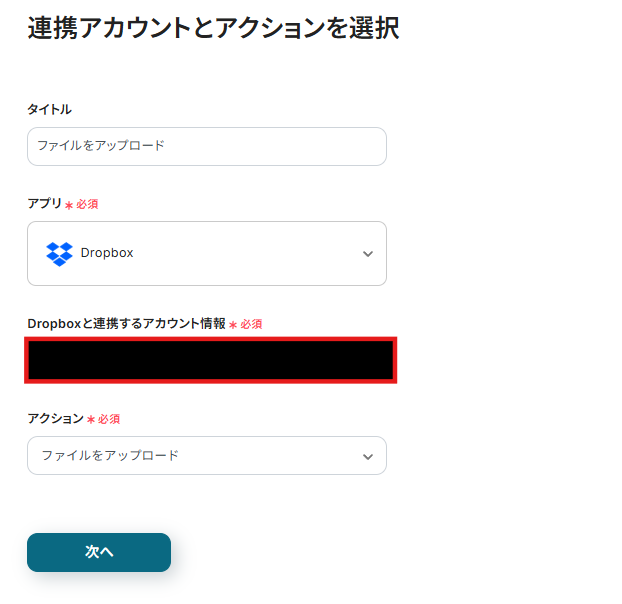Click the 必須 marker beside アカウント情報
Screen dimensions: 622x604
pos(251,324)
